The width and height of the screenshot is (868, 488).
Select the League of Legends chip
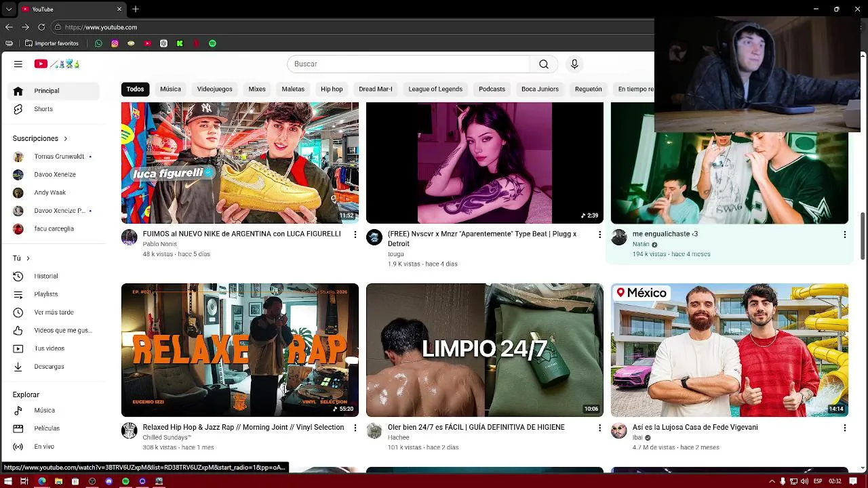point(435,89)
